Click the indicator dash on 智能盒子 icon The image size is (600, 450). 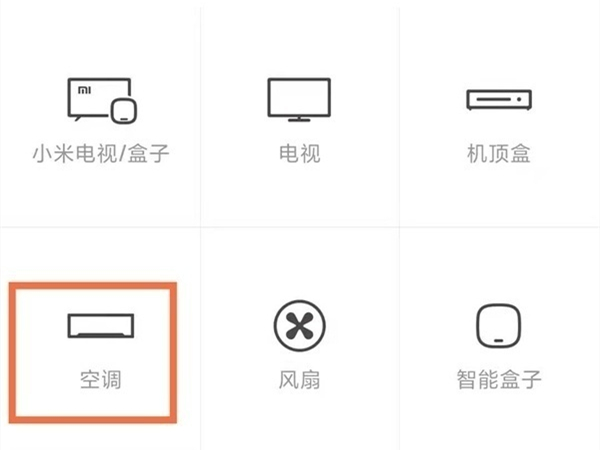(x=499, y=340)
